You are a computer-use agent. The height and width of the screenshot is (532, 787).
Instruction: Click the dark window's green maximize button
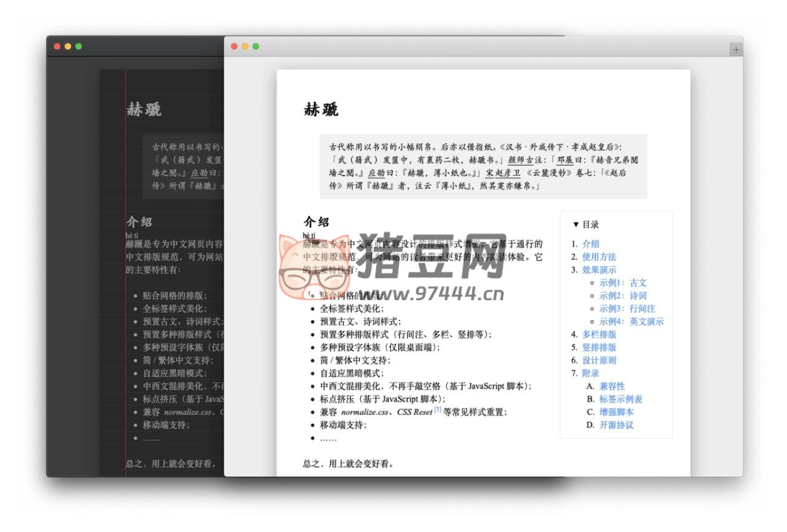tap(79, 46)
